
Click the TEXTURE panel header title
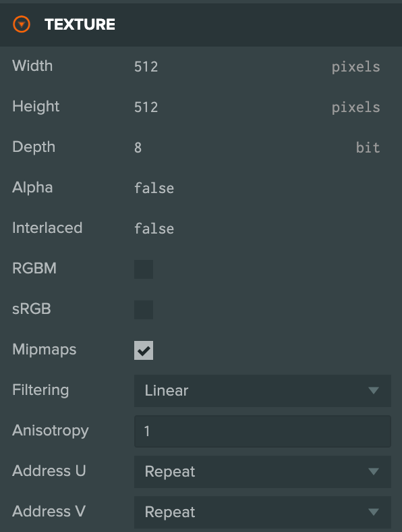pos(80,24)
